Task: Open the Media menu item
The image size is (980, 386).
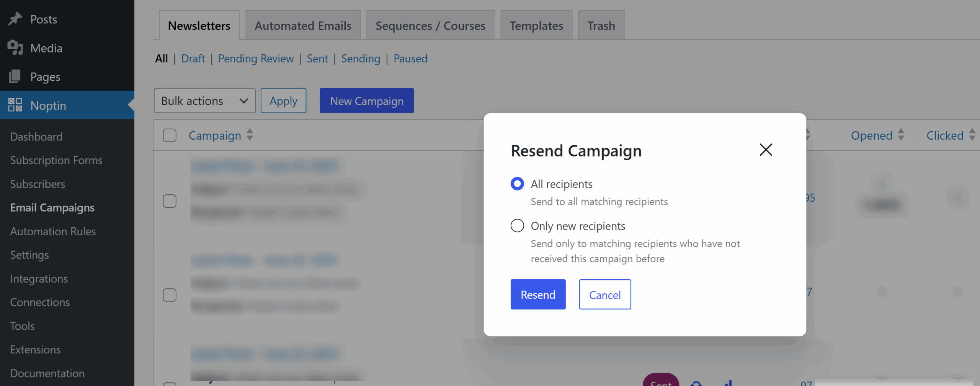Action: (67, 48)
